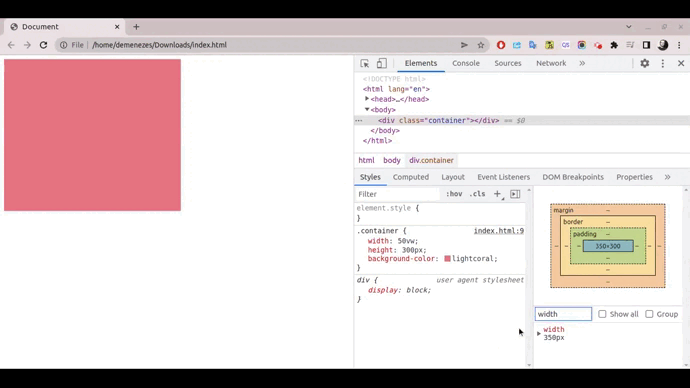Focus the styles Filter input
The width and height of the screenshot is (690, 388).
tap(397, 194)
